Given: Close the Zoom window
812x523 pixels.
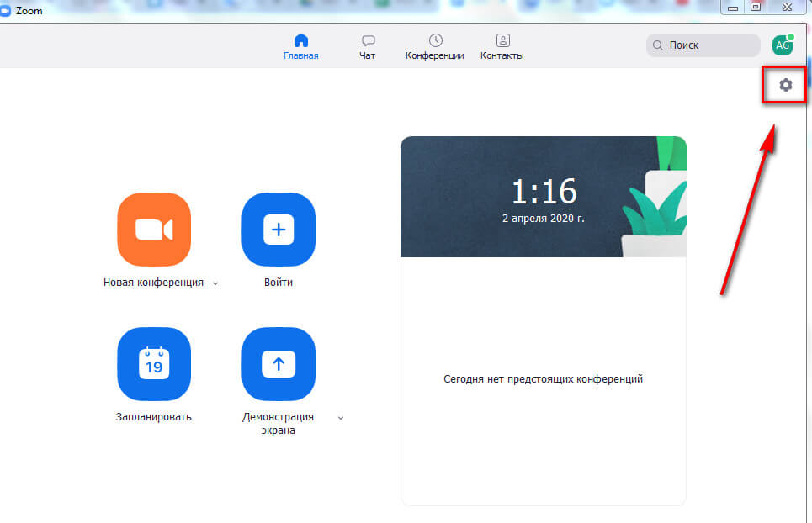Looking at the screenshot, I should tap(787, 8).
